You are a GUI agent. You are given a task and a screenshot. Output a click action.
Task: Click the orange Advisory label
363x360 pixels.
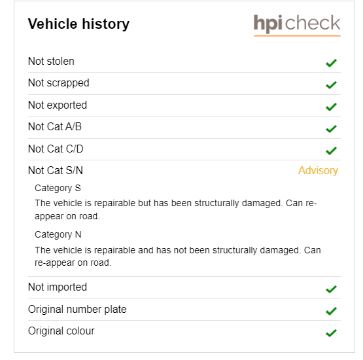pyautogui.click(x=318, y=170)
